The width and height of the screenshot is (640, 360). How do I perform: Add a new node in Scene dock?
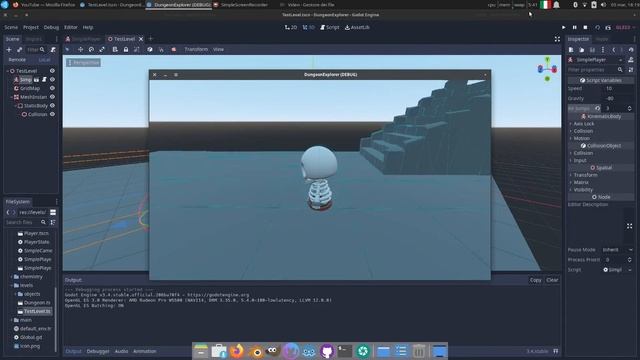[9, 49]
